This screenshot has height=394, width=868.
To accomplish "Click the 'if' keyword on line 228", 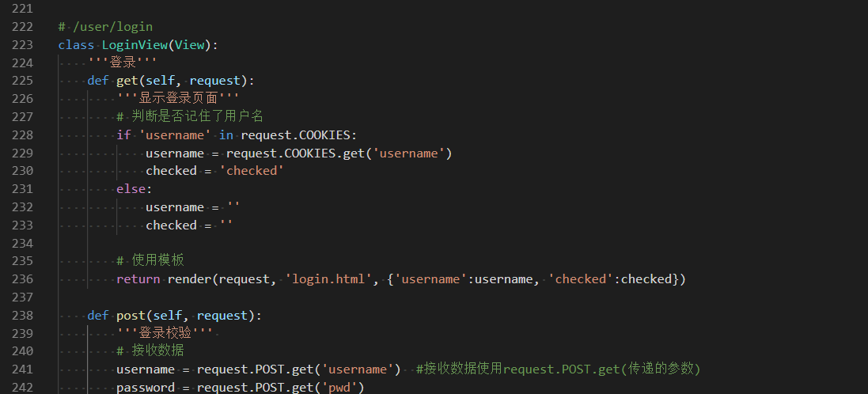I will (x=123, y=135).
